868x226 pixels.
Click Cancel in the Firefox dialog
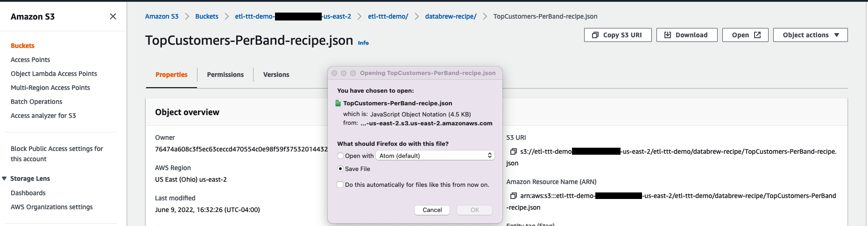click(432, 210)
